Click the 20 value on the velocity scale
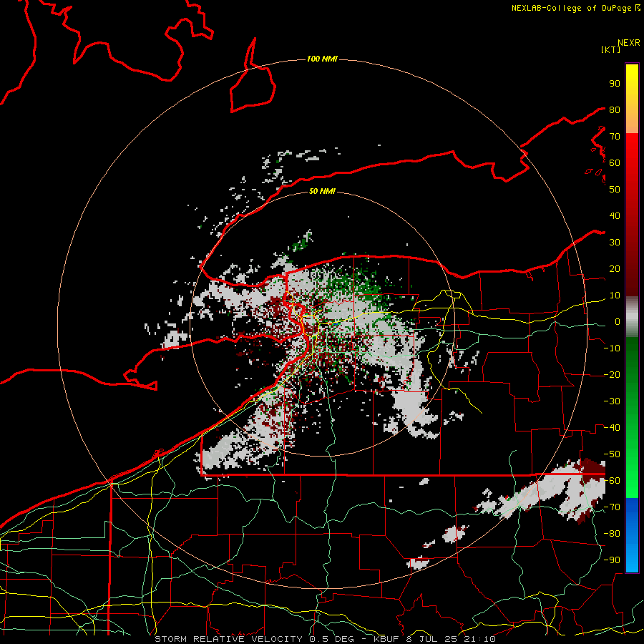Viewport: 644px width, 644px height. click(615, 268)
